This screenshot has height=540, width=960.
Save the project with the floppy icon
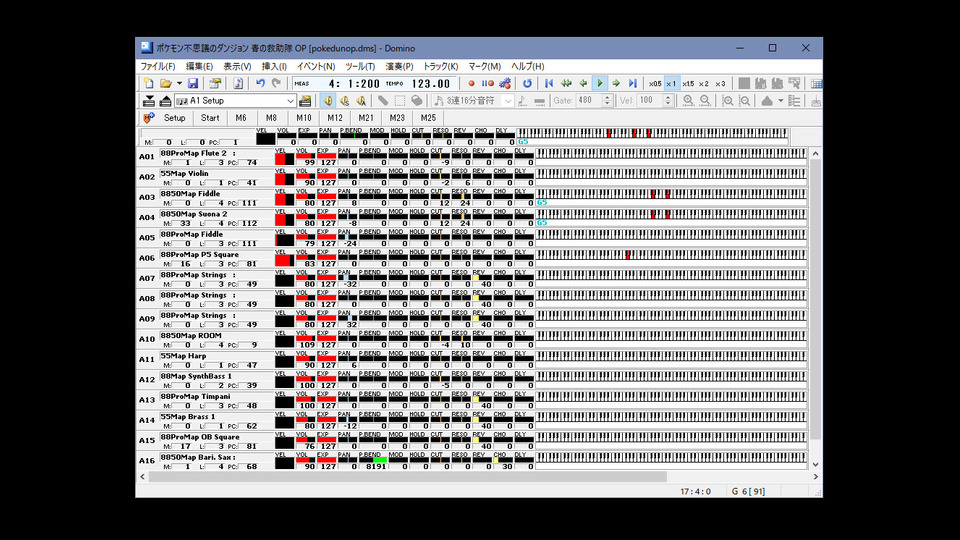point(193,83)
